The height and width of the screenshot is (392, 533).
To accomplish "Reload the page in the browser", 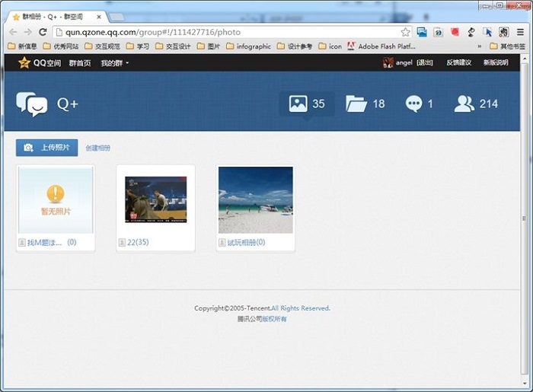I will [43, 32].
